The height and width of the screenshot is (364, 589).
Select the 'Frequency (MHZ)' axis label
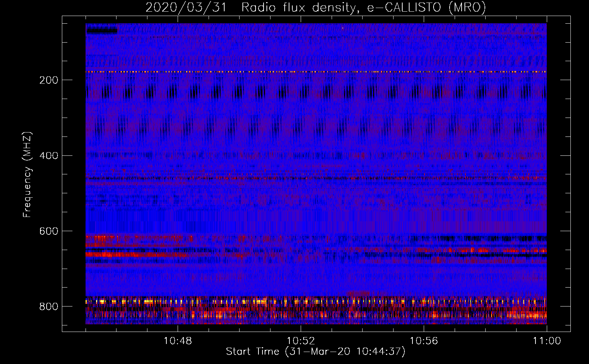pyautogui.click(x=27, y=175)
